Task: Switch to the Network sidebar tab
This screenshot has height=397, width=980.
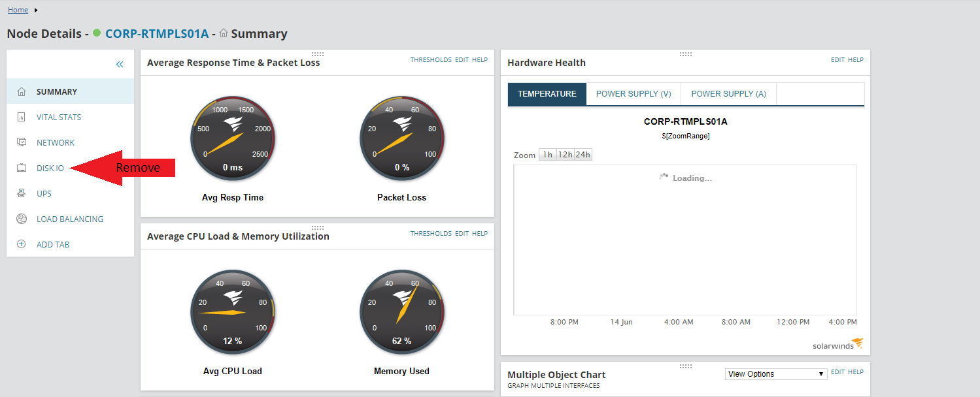Action: tap(70, 142)
